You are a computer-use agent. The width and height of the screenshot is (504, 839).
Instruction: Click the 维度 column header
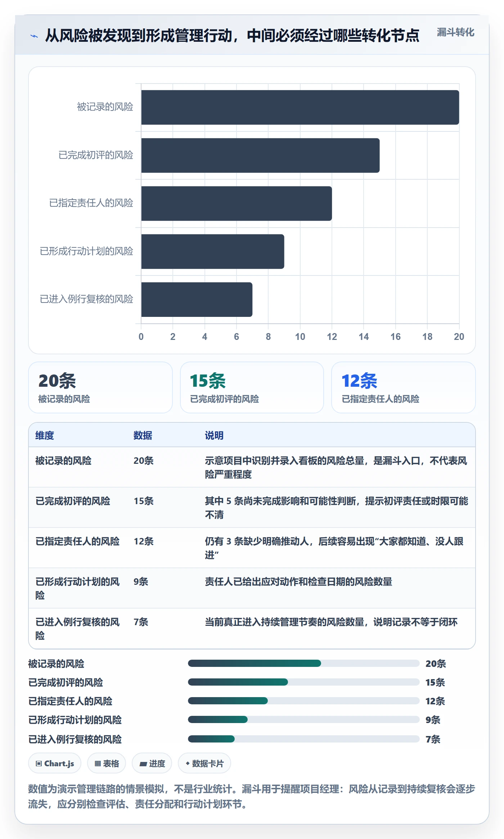pyautogui.click(x=45, y=435)
